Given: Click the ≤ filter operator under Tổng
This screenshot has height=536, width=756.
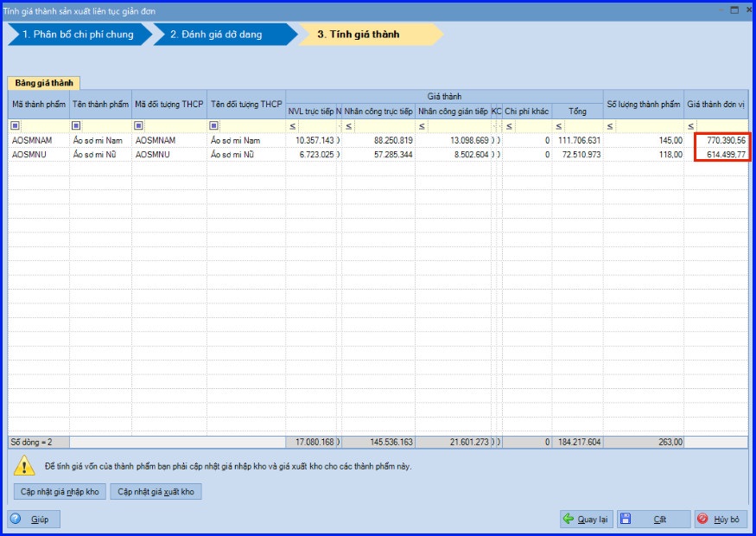Looking at the screenshot, I should (x=559, y=126).
